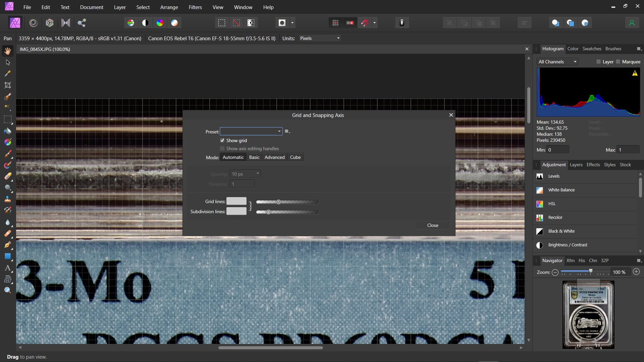Viewport: 644px width, 362px height.
Task: Toggle the Quick Mask button
Action: pyautogui.click(x=282, y=23)
